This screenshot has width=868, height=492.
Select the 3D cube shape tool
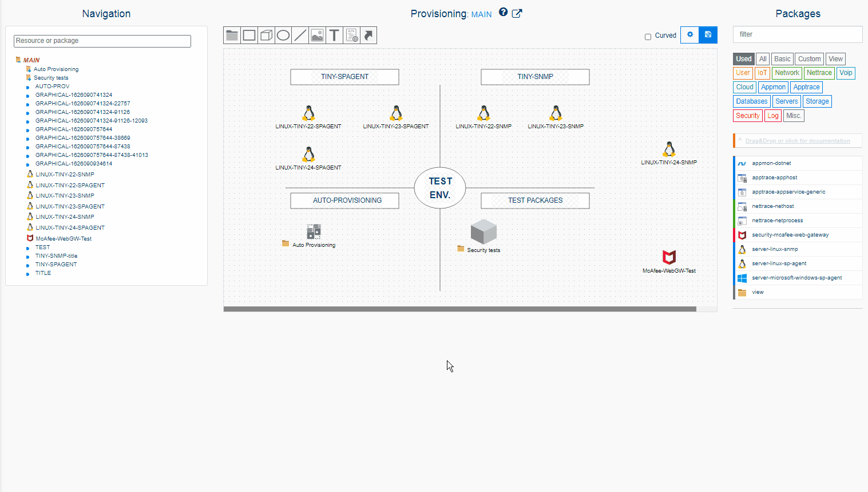[x=266, y=36]
